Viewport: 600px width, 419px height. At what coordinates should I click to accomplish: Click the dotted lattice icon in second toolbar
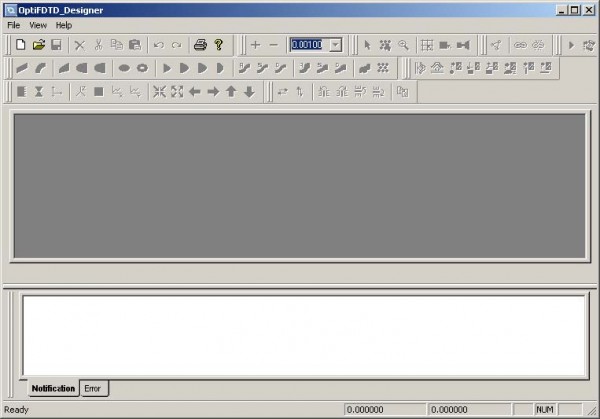click(x=383, y=68)
